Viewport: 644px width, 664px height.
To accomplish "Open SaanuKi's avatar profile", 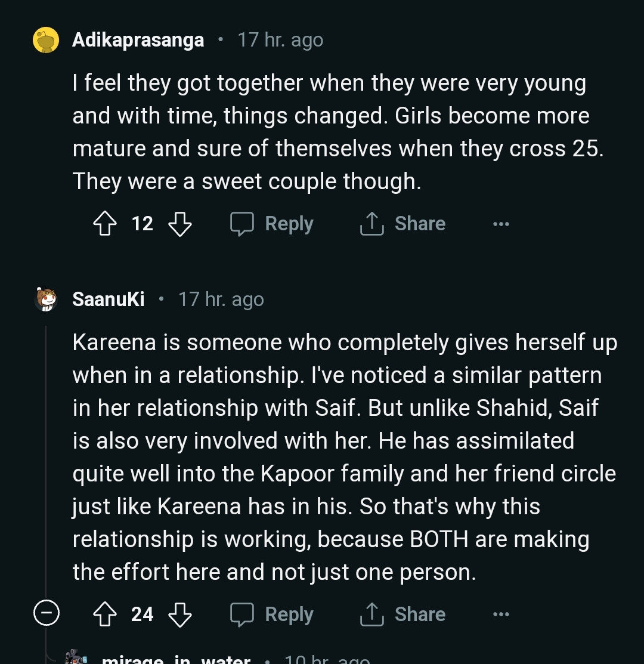I will pos(46,299).
